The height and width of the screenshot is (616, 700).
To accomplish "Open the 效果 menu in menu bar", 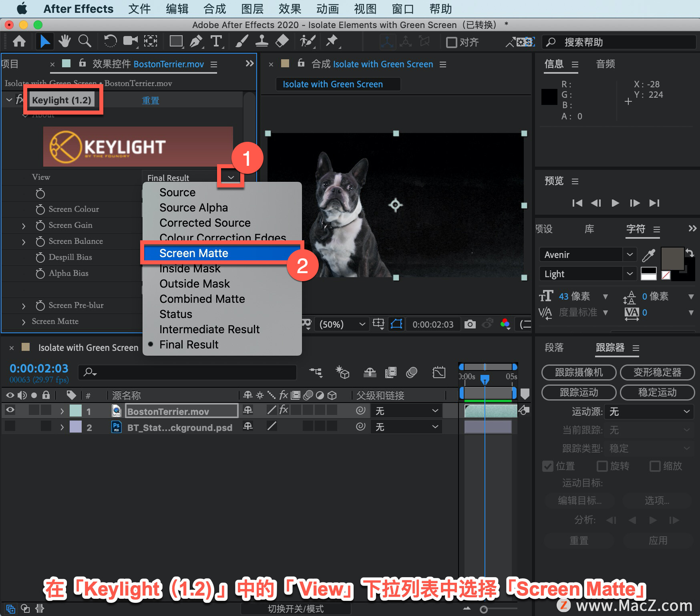I will 290,9.
